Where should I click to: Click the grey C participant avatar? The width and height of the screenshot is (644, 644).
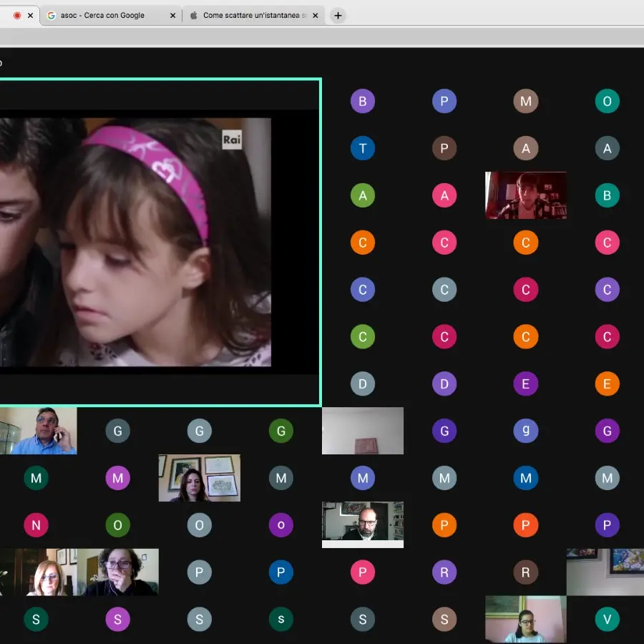[444, 290]
